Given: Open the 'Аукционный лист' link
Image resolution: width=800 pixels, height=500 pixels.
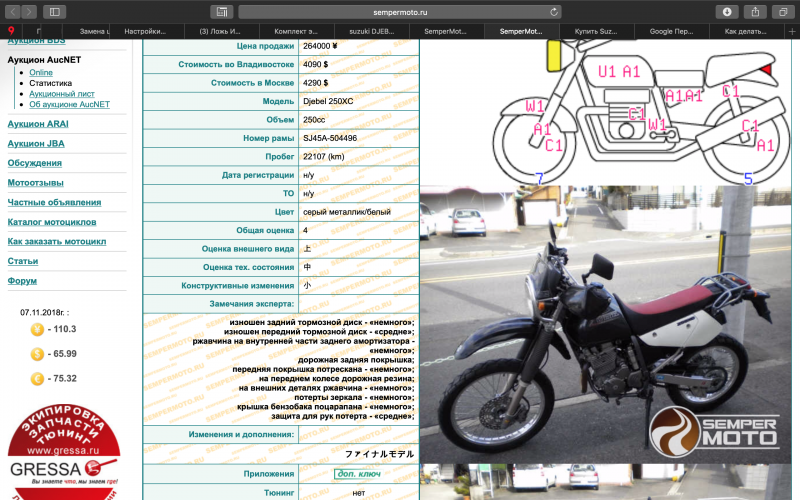Looking at the screenshot, I should 62,94.
